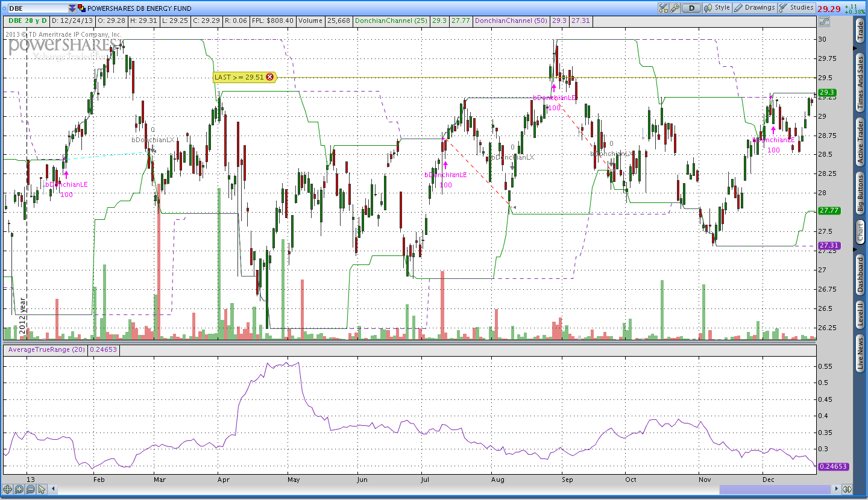
Task: Open the Style menu
Action: [717, 8]
